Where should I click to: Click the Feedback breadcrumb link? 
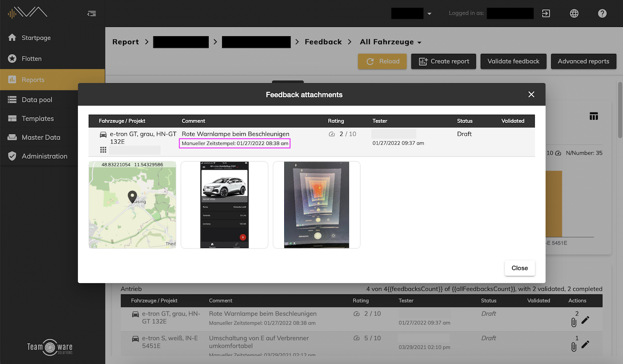point(323,42)
